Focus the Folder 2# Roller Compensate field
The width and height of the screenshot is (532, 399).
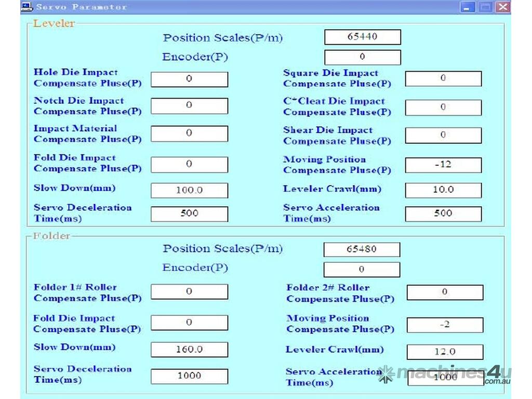click(445, 292)
